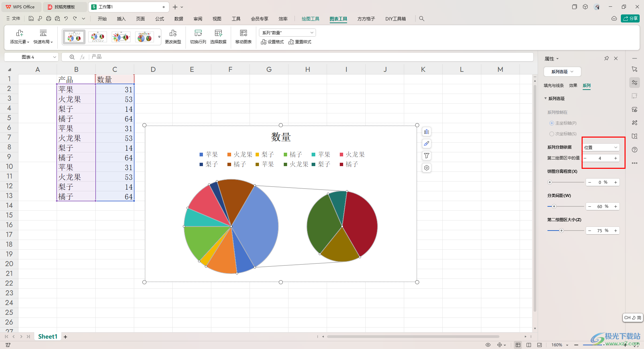This screenshot has height=349, width=644.
Task: Select Primary Axis (主坐标轴) radio button
Action: tap(551, 123)
